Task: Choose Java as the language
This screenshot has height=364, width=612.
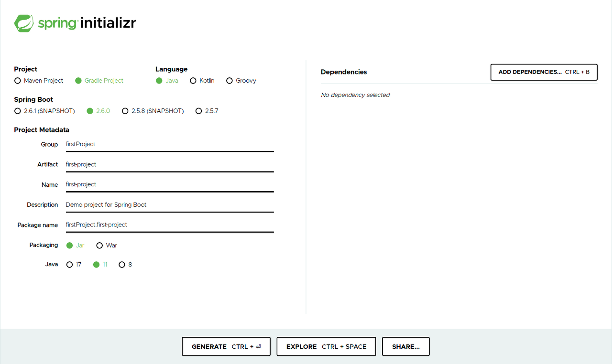Action: click(167, 81)
